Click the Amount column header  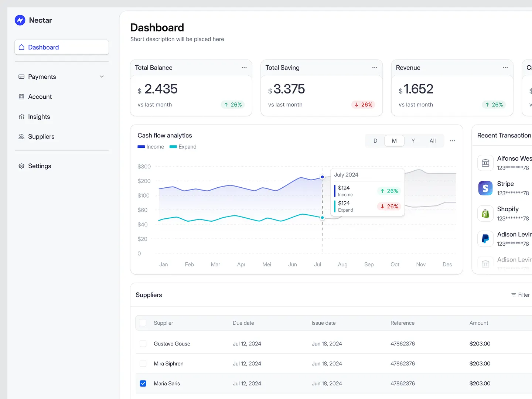point(479,323)
